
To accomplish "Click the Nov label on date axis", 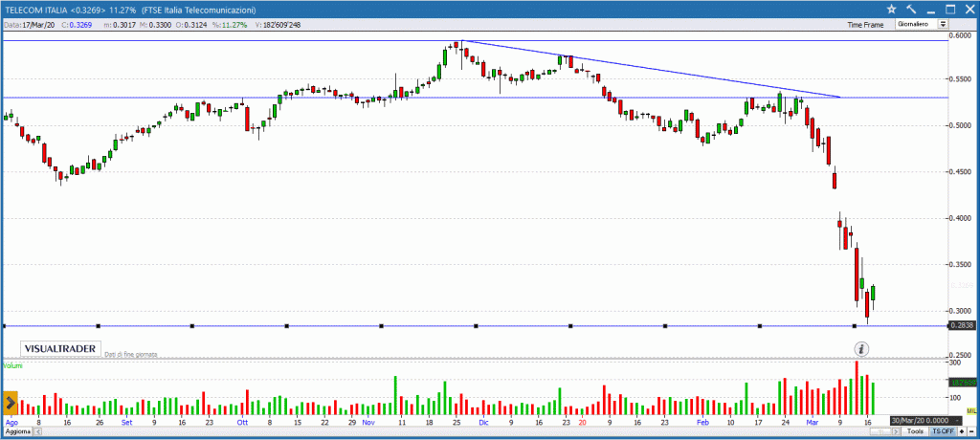I will pos(368,423).
